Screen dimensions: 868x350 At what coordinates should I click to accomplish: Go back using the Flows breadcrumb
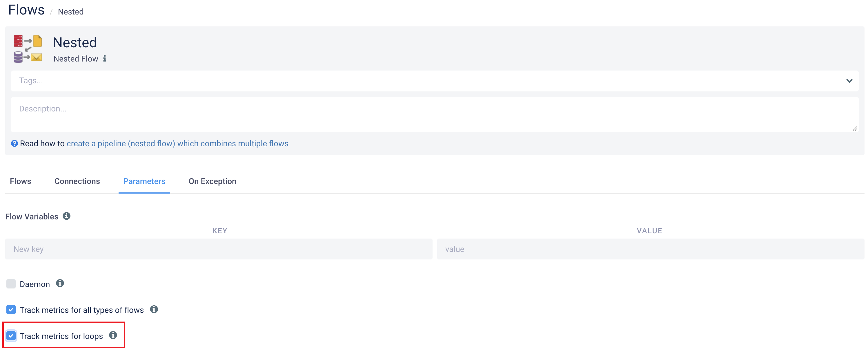pos(26,10)
